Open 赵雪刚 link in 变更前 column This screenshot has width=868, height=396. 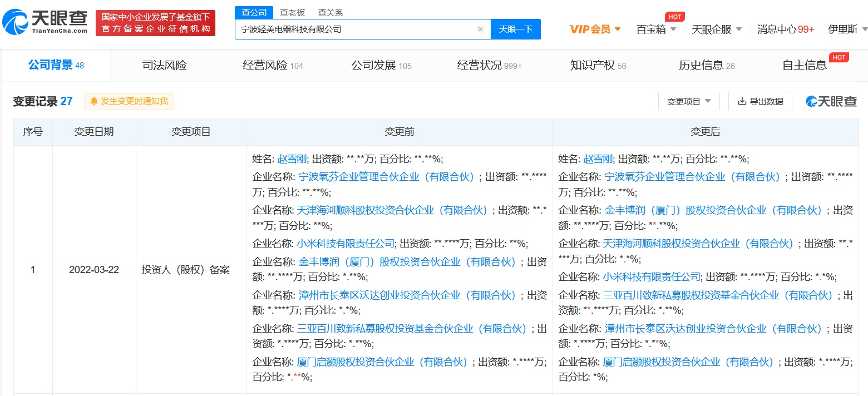coord(292,159)
